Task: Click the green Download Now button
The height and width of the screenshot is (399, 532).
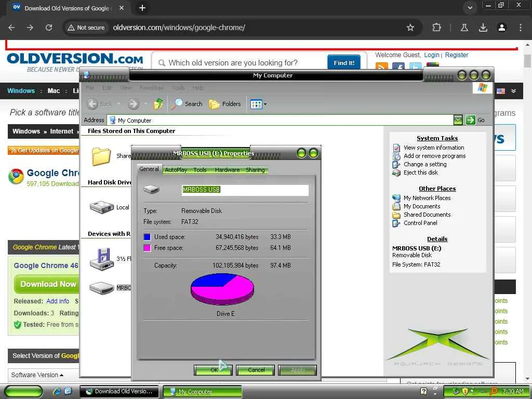Action: pyautogui.click(x=47, y=284)
